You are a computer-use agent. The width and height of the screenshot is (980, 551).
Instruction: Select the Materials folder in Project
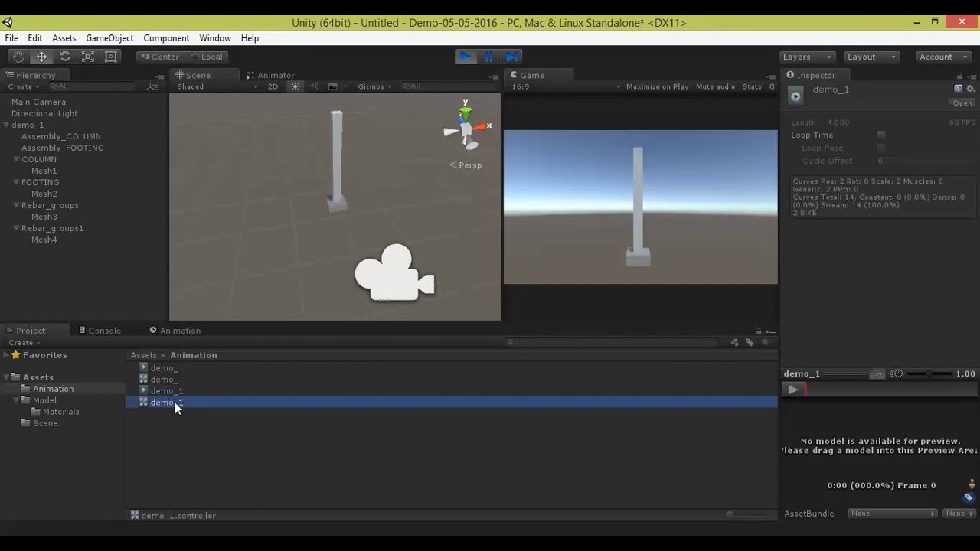click(60, 412)
